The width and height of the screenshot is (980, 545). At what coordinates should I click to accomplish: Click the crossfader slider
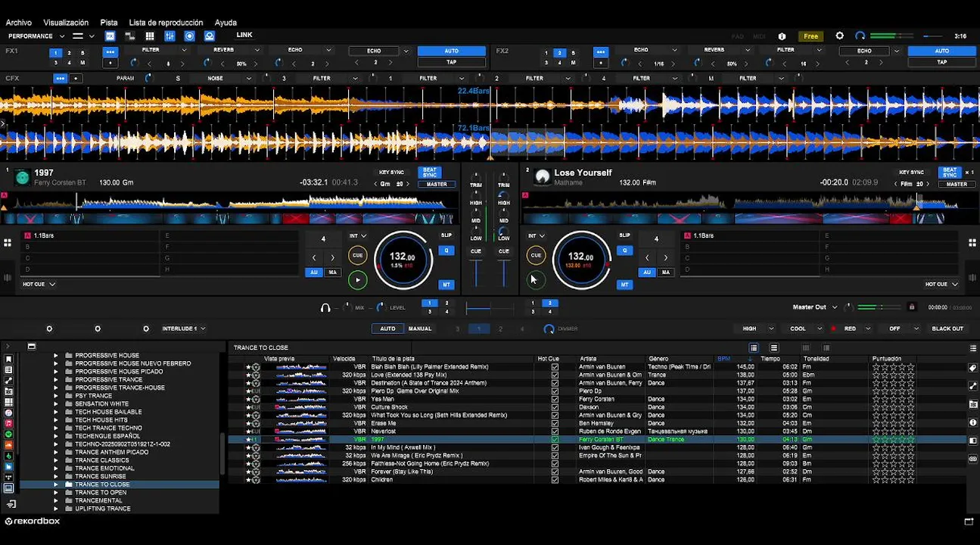(489, 307)
